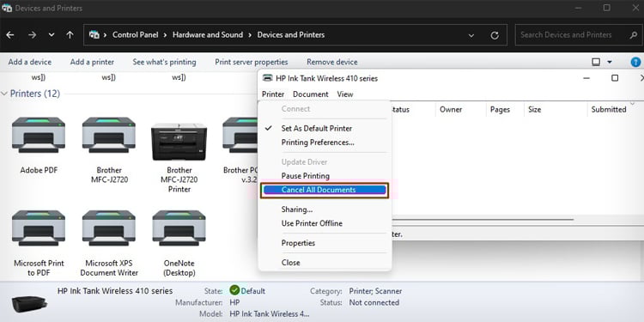Click Add a device

[x=29, y=62]
